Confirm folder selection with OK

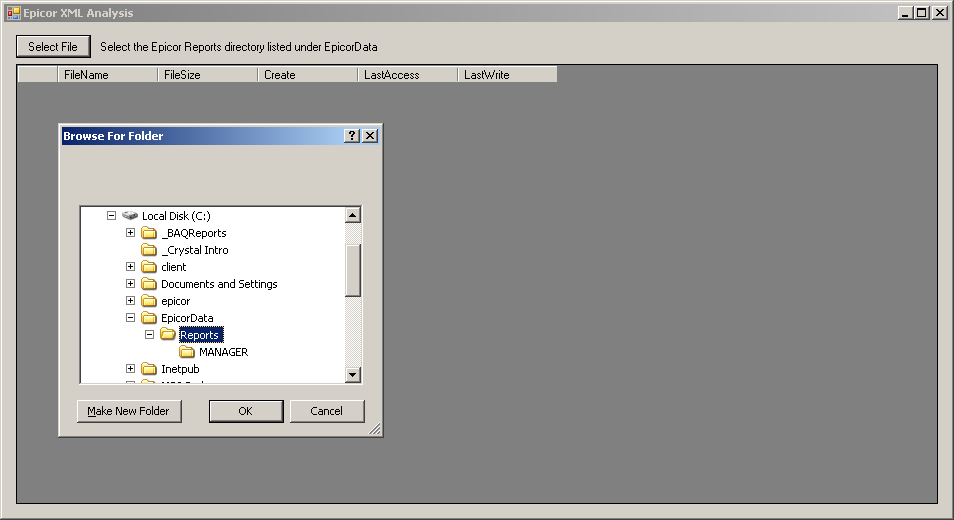[x=246, y=411]
